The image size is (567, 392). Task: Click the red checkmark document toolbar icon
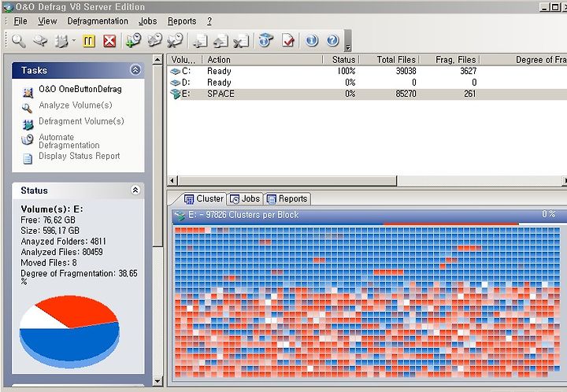(288, 41)
